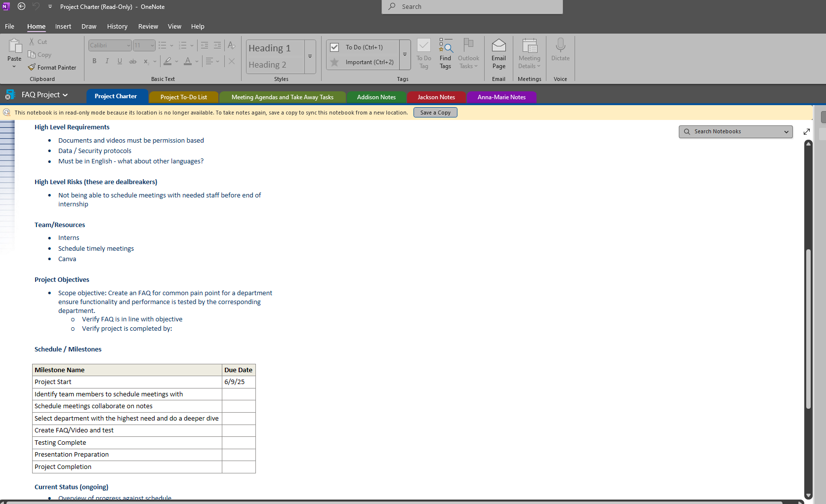The height and width of the screenshot is (504, 826).
Task: Expand the Styles gallery dropdown
Action: tap(310, 56)
